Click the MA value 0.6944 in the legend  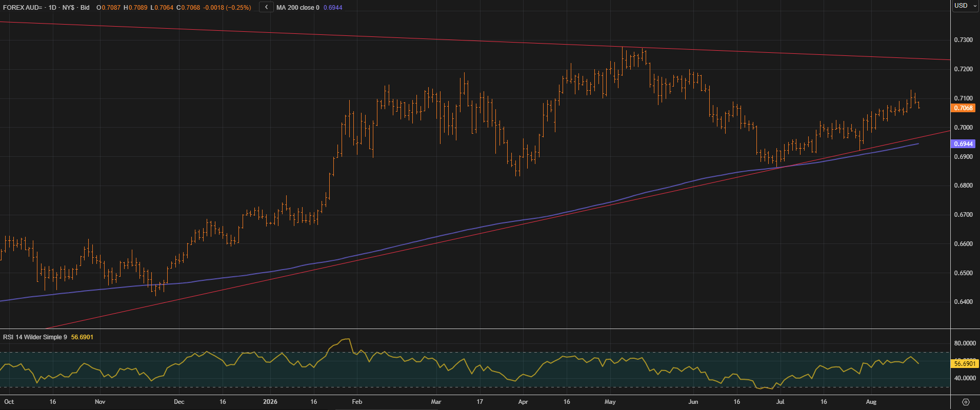(333, 8)
